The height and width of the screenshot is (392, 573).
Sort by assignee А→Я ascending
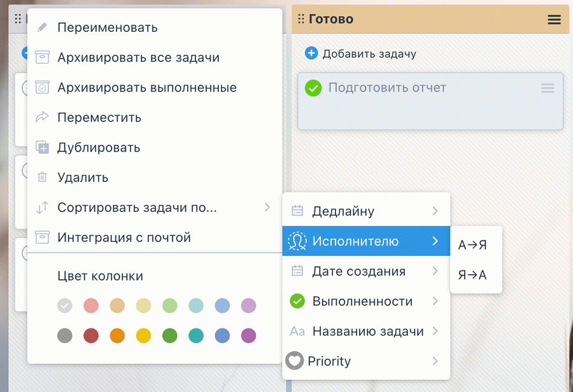point(472,245)
